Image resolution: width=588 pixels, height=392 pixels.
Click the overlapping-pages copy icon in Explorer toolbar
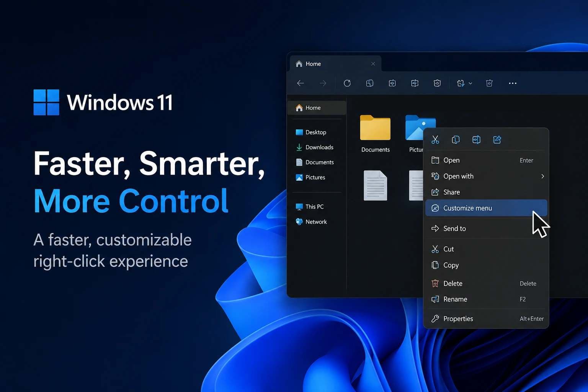[x=370, y=83]
